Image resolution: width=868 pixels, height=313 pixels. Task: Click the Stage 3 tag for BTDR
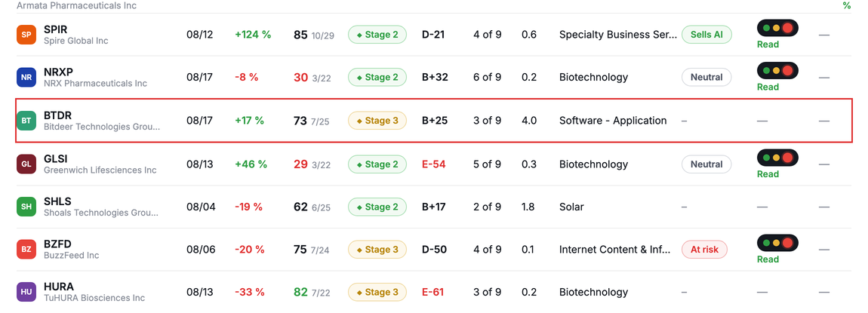click(x=377, y=121)
